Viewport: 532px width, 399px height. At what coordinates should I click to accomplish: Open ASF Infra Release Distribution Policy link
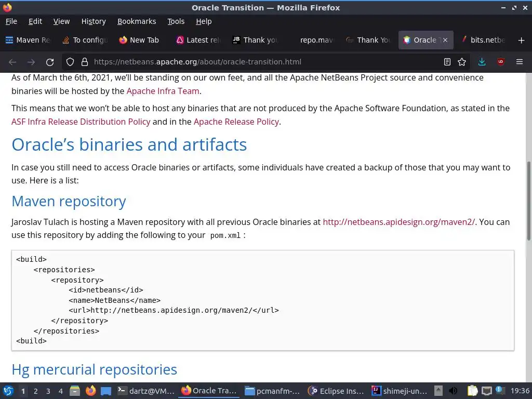81,122
